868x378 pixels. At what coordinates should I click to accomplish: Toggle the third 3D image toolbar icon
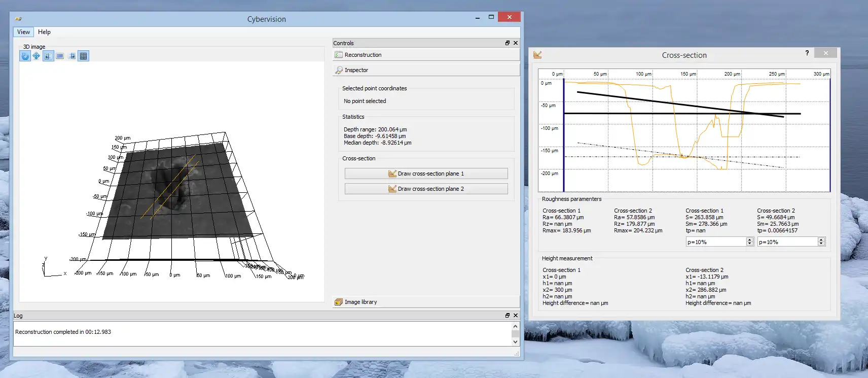[x=48, y=56]
